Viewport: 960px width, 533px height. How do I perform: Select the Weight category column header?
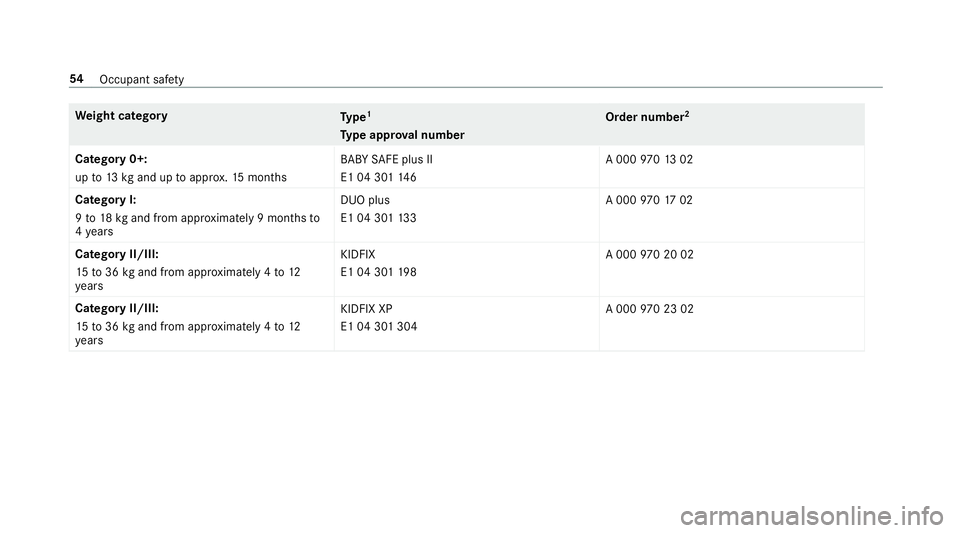tap(122, 116)
